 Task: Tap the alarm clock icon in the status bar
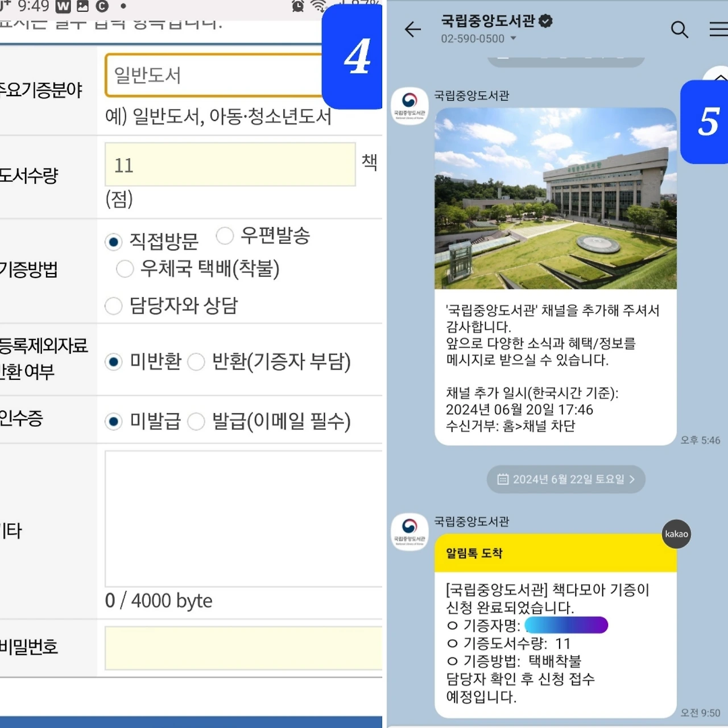tap(297, 7)
